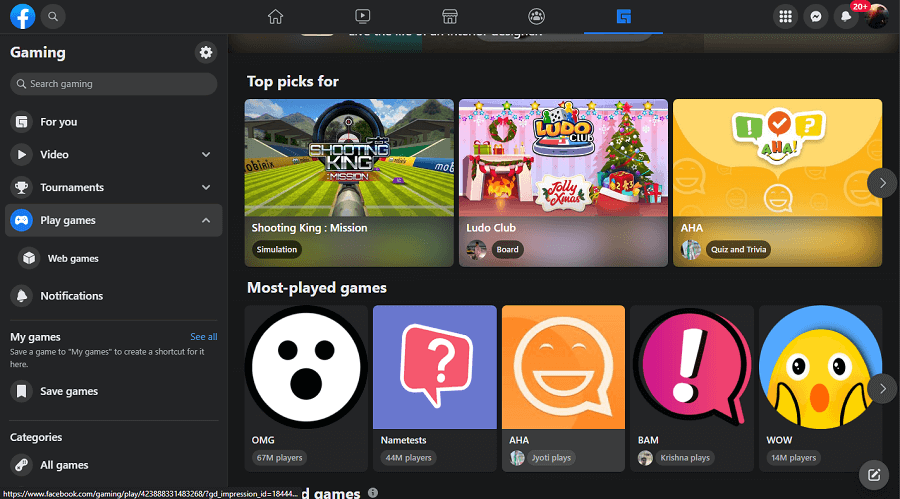Go to the Home feed icon
Image resolution: width=900 pixels, height=499 pixels.
(276, 17)
